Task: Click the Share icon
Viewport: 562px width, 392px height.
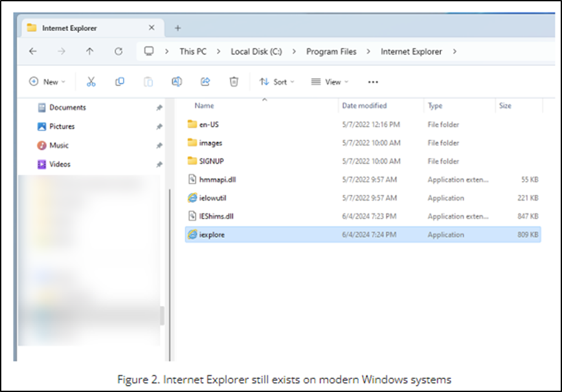Action: click(205, 82)
